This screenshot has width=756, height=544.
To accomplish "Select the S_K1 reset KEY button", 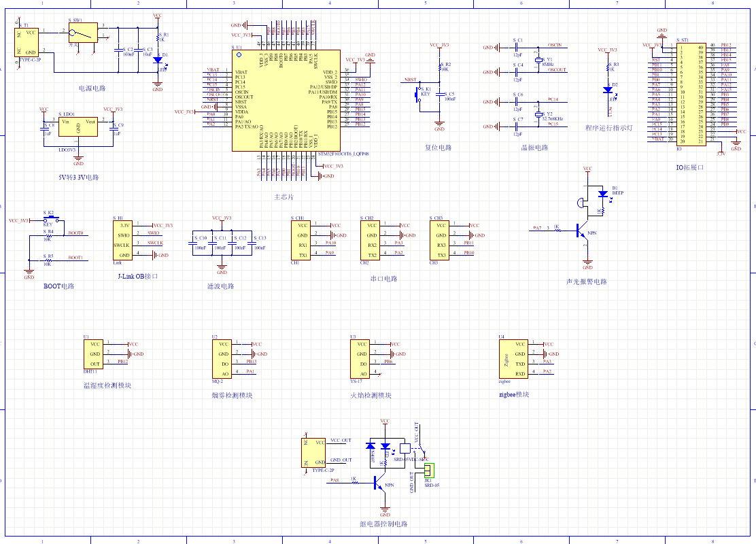I will coord(417,95).
